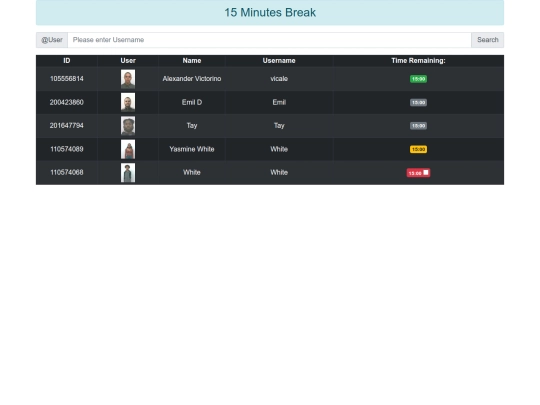
Task: Select the Username column header
Action: [x=279, y=61]
